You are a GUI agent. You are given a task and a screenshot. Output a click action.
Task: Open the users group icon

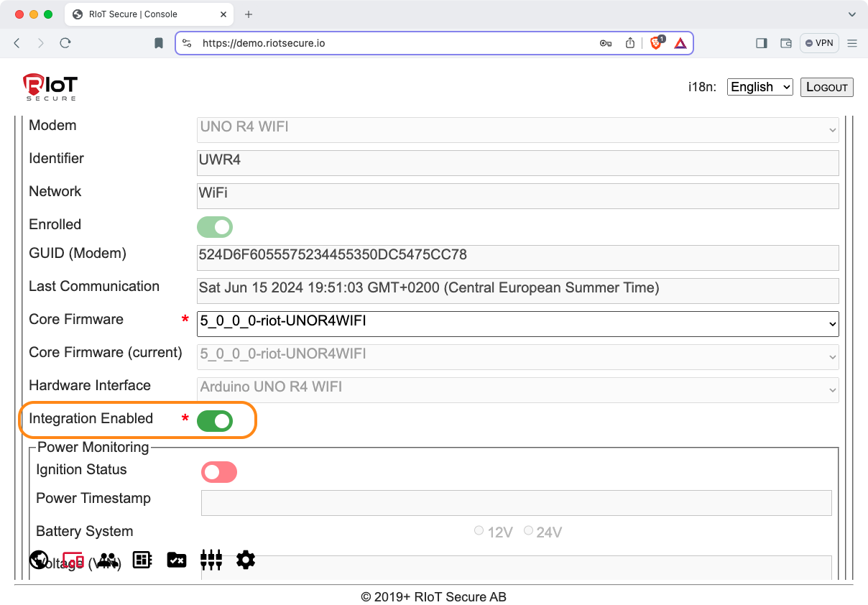(108, 560)
